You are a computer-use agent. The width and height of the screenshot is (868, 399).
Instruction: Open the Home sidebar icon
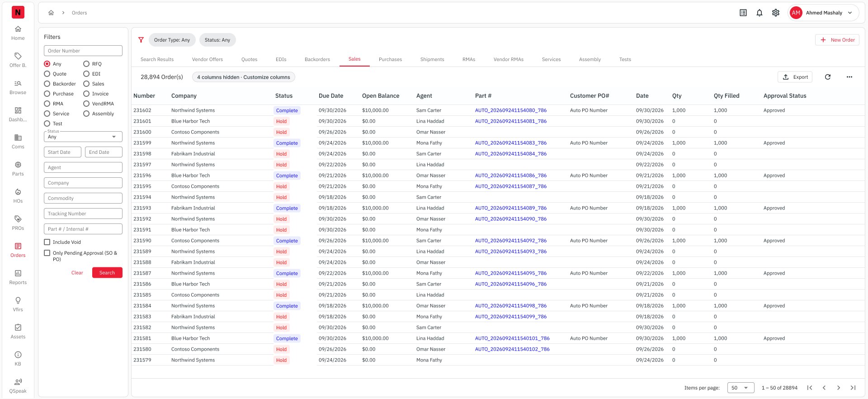[x=18, y=29]
